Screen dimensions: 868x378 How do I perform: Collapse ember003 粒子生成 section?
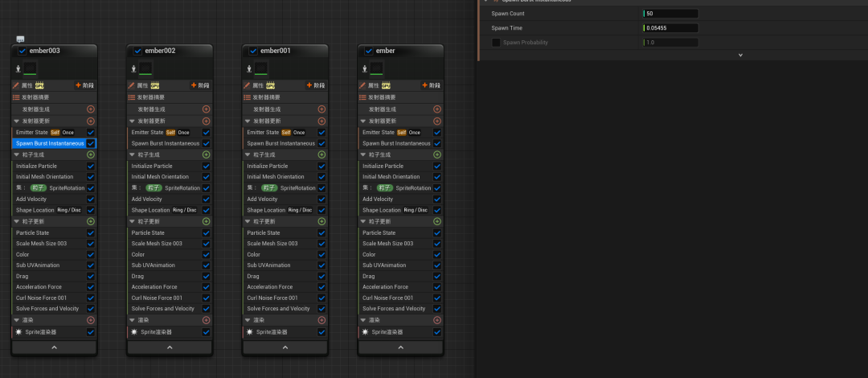click(17, 154)
